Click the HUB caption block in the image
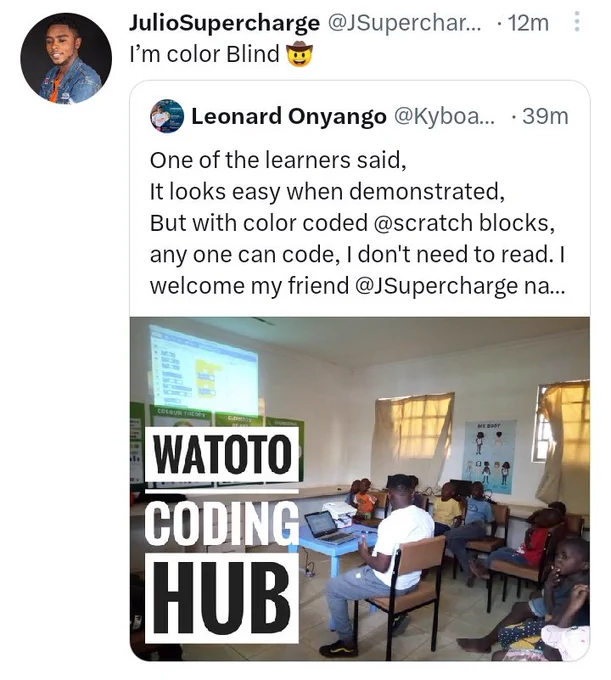 pyautogui.click(x=222, y=599)
